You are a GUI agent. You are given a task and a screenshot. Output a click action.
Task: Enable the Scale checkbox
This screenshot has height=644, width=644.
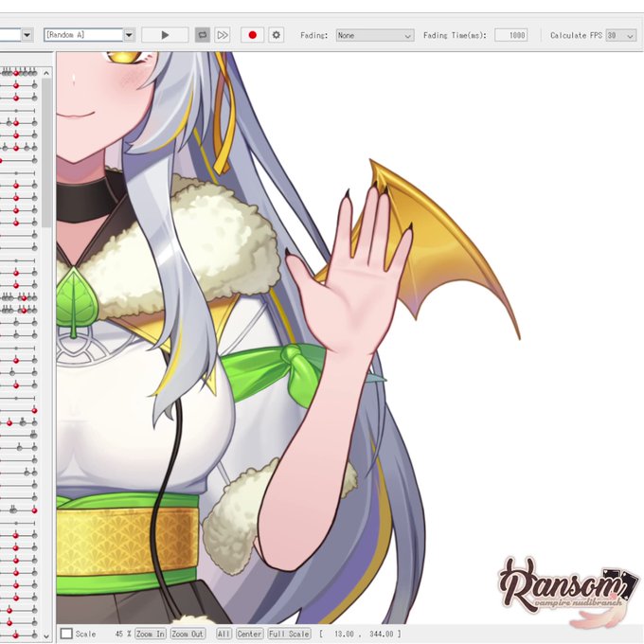coord(66,634)
